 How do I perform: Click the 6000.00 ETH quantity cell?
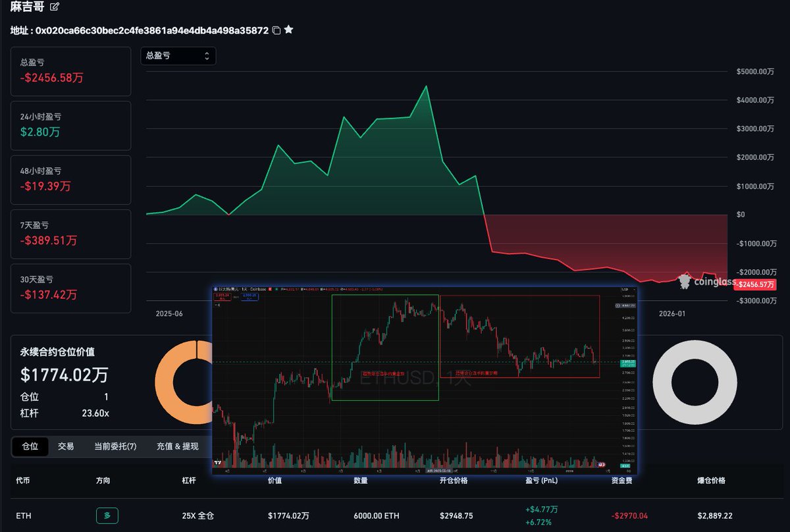[x=377, y=516]
